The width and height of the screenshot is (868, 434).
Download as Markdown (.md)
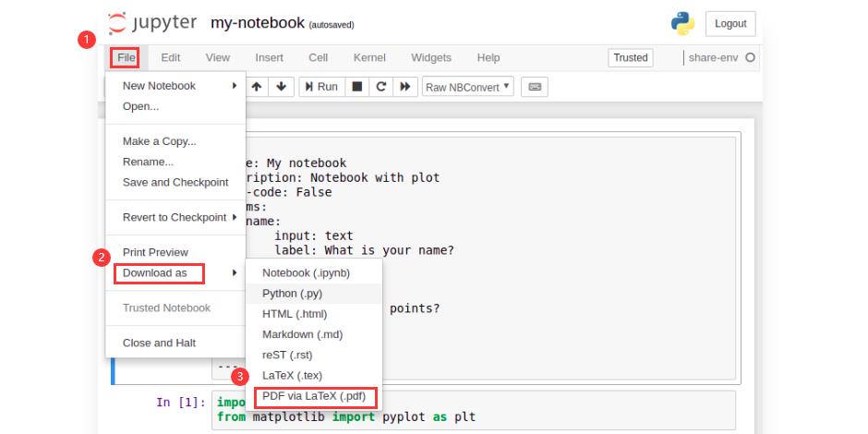pos(314,334)
